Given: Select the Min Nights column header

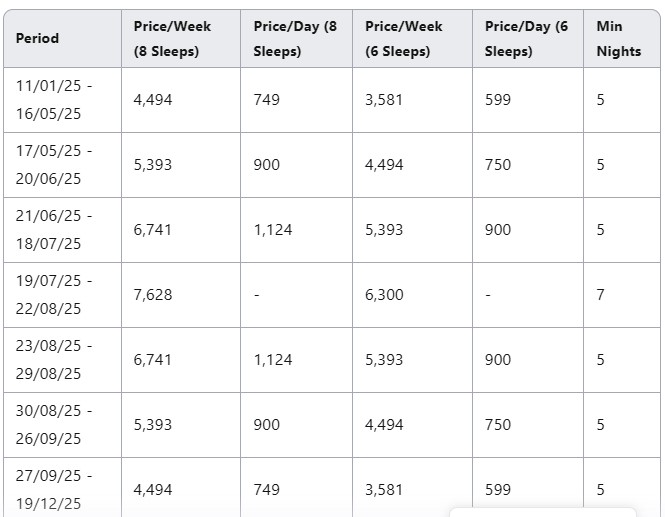Looking at the screenshot, I should [x=622, y=39].
